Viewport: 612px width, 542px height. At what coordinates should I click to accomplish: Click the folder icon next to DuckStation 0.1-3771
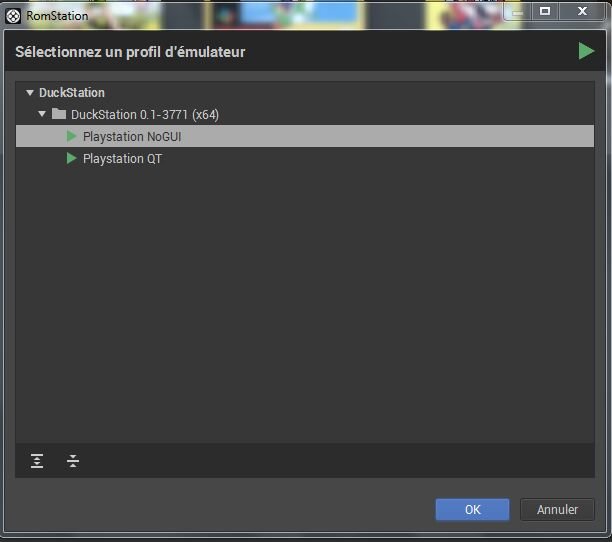[59, 114]
